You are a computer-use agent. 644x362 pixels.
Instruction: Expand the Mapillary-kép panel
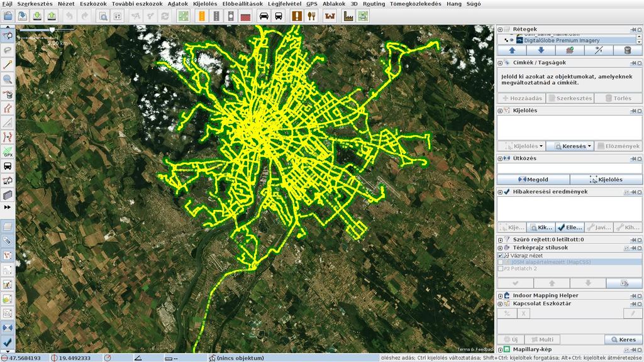(500, 349)
